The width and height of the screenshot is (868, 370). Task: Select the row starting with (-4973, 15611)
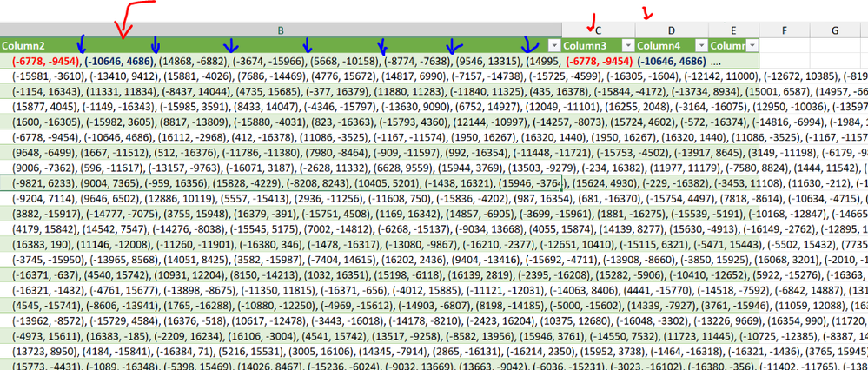[x=434, y=334]
